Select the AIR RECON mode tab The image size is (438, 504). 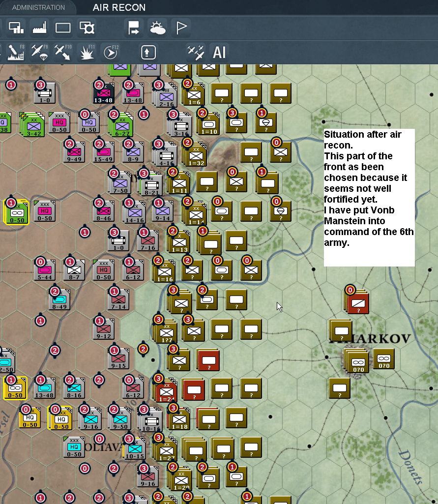click(119, 7)
